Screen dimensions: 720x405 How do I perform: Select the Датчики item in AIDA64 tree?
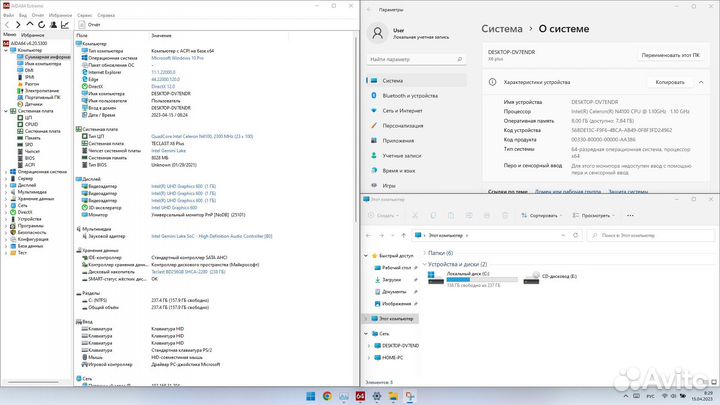(30, 104)
